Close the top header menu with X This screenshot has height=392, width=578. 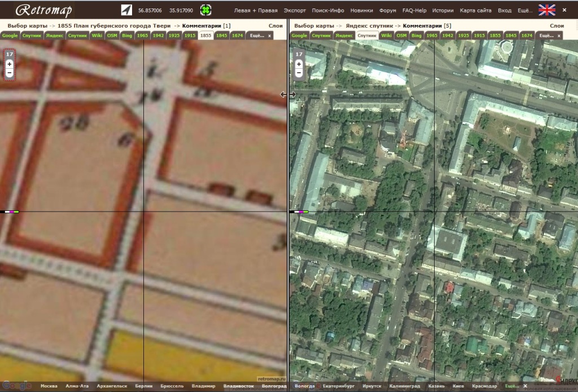click(564, 10)
